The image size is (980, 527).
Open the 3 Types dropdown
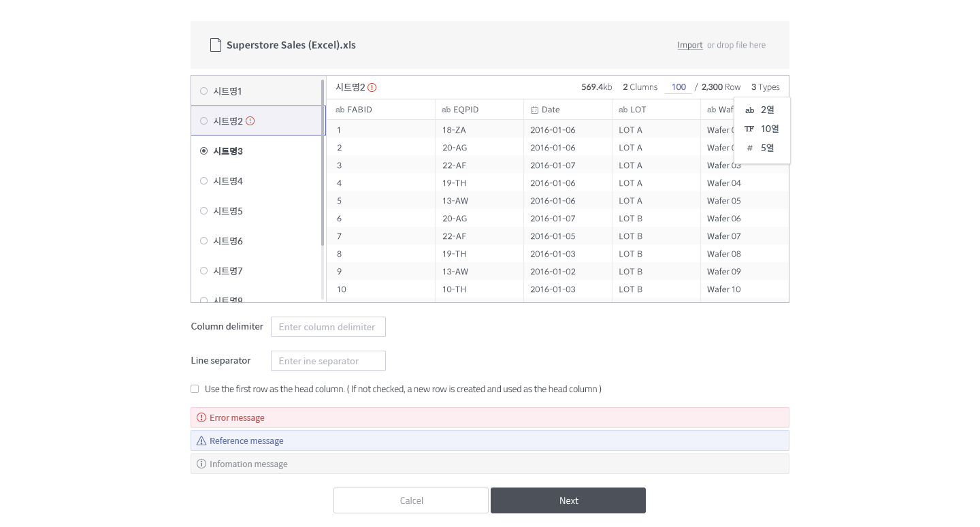[x=765, y=87]
